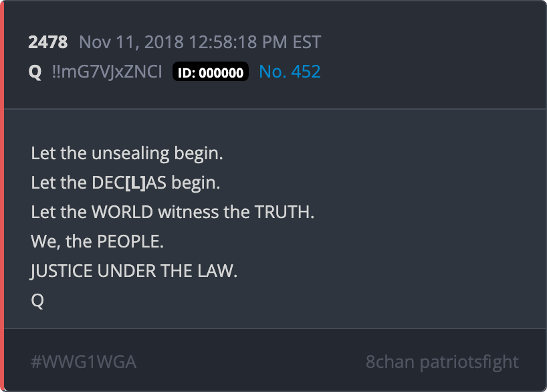Click the ID: 000000 badge
This screenshot has width=547, height=392.
(x=211, y=72)
